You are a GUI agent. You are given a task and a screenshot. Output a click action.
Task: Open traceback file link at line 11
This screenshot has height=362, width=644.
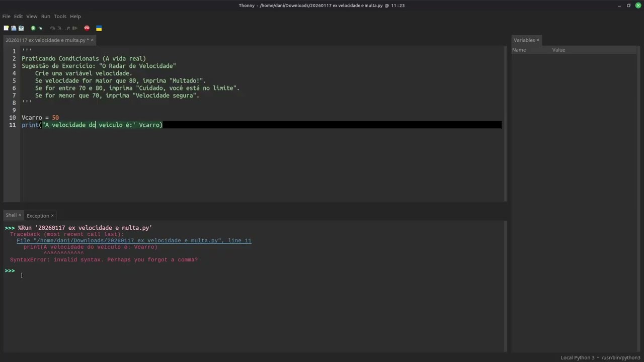pyautogui.click(x=134, y=241)
